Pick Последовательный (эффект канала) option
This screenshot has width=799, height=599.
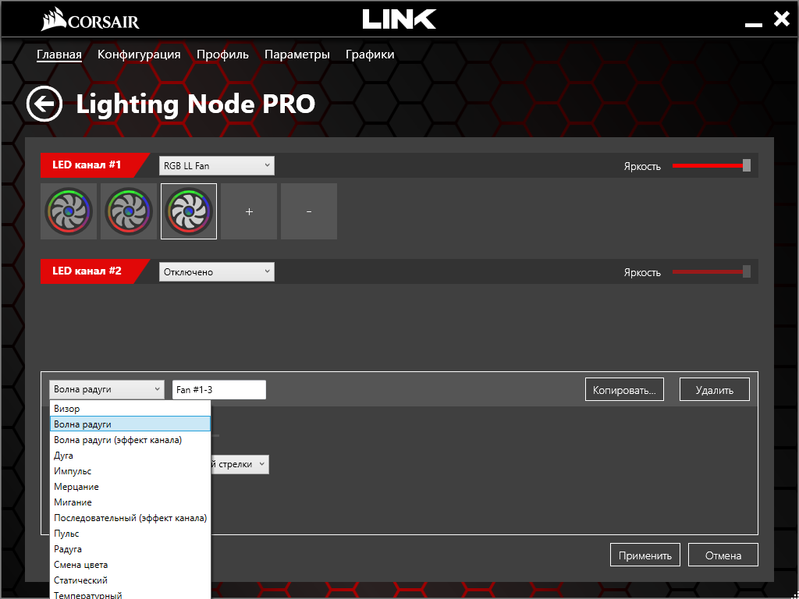pyautogui.click(x=130, y=518)
